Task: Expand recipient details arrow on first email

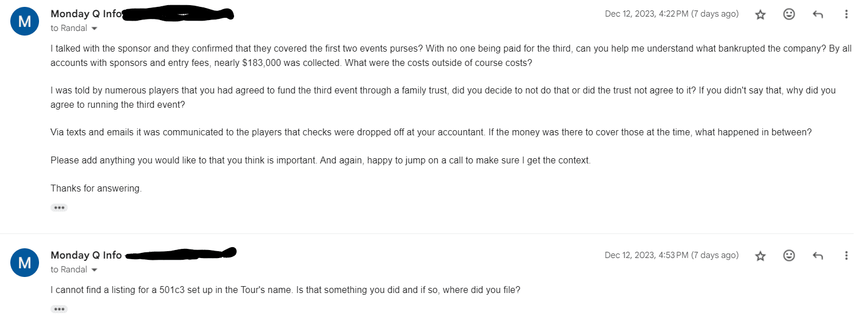Action: pos(95,29)
